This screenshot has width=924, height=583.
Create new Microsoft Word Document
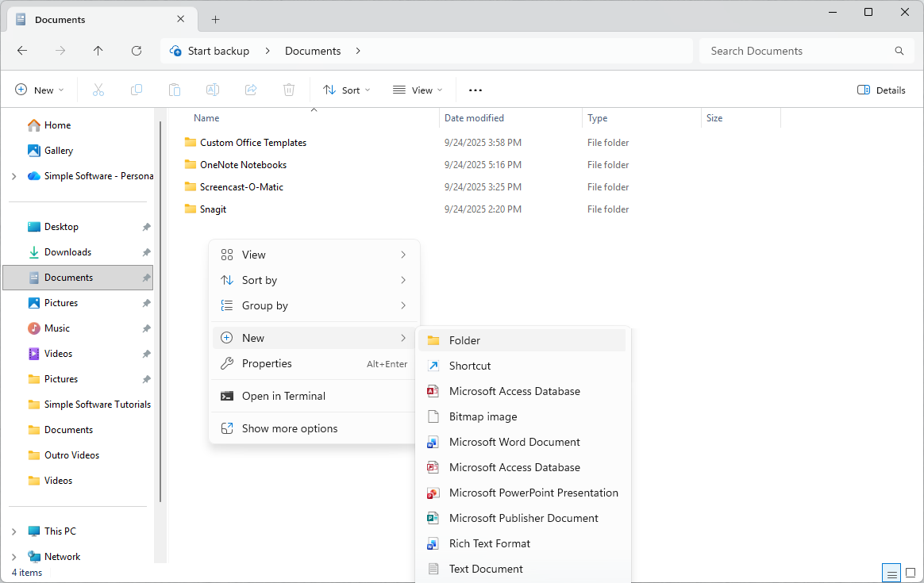pos(522,442)
